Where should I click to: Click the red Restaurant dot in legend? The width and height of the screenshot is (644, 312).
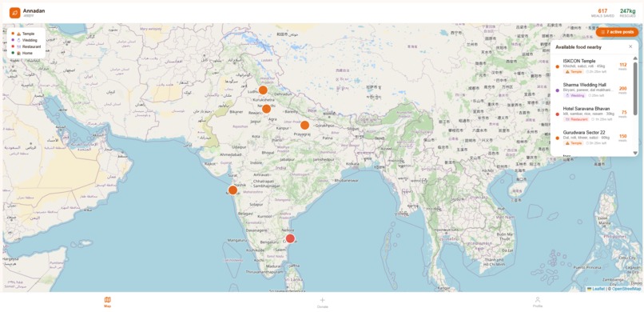[x=13, y=47]
